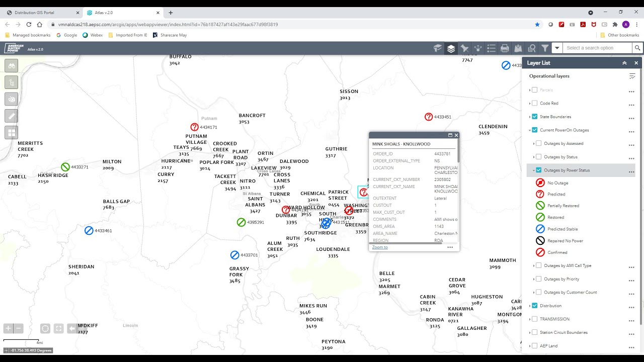
Task: Check the Outages by Assessed sublayer
Action: pyautogui.click(x=539, y=143)
